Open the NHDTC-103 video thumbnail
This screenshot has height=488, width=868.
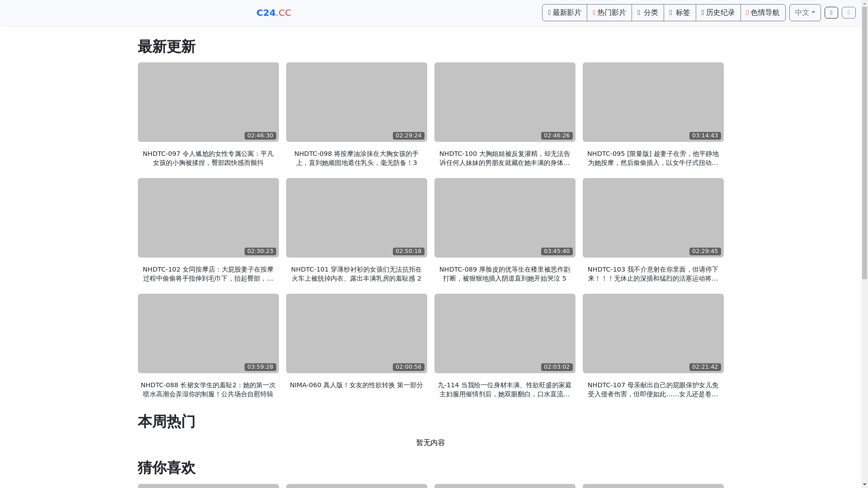pyautogui.click(x=653, y=218)
